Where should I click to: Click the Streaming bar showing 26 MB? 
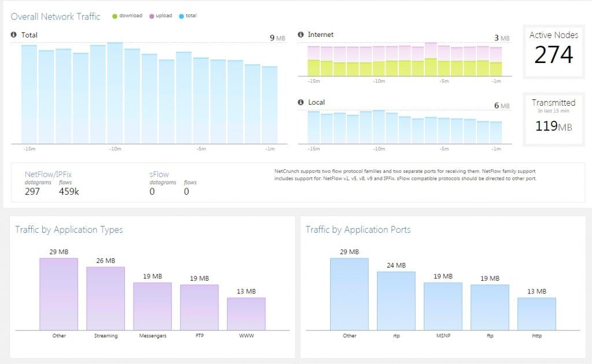point(106,298)
